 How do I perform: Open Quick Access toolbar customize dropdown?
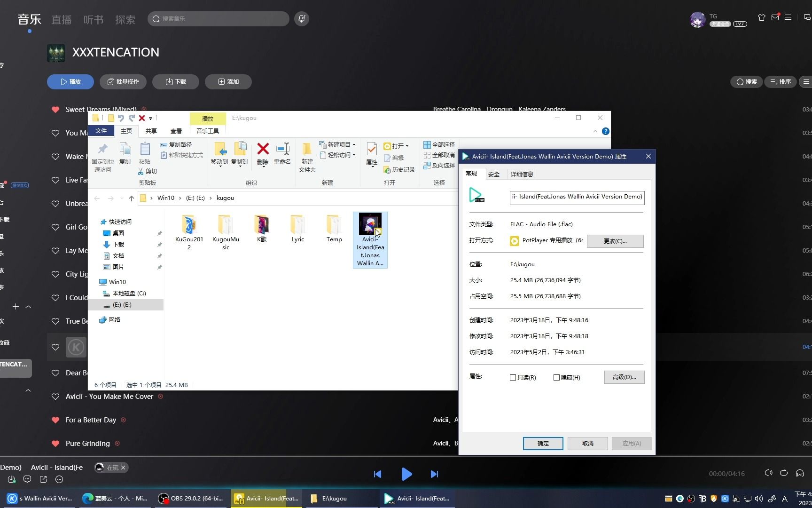151,119
